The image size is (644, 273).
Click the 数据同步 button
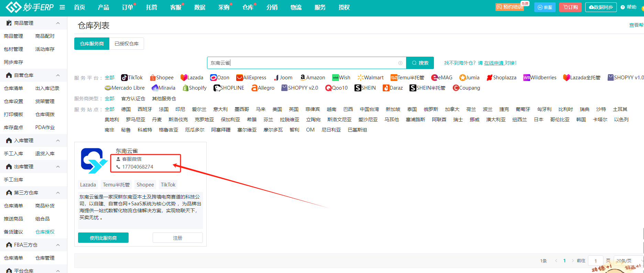601,7
